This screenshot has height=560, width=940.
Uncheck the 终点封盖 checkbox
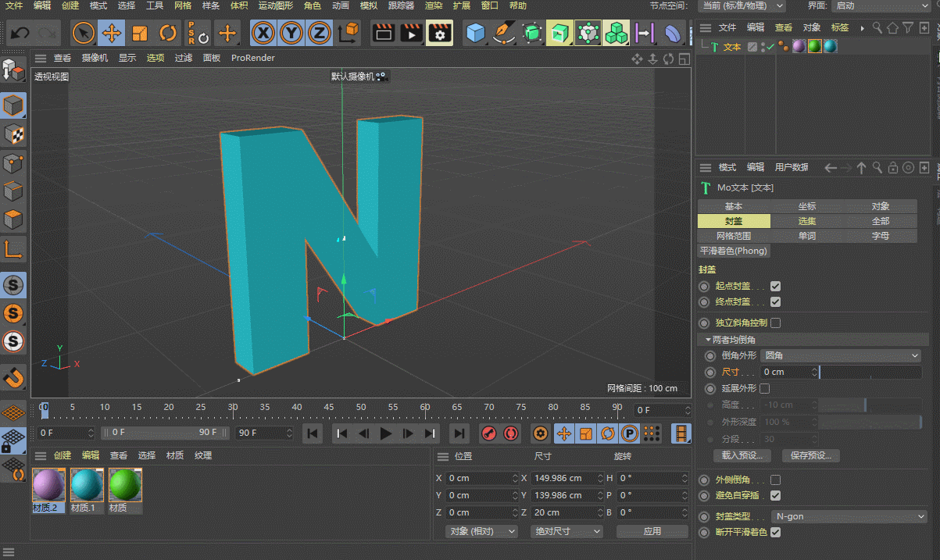(x=776, y=302)
